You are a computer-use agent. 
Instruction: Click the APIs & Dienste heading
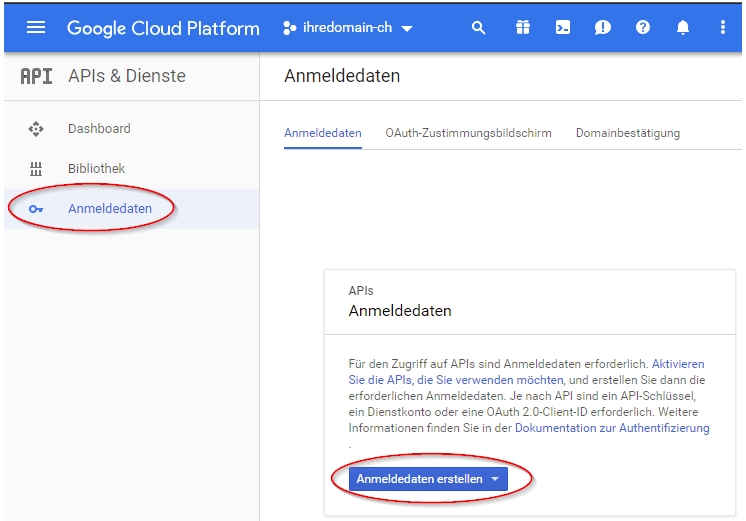click(127, 76)
